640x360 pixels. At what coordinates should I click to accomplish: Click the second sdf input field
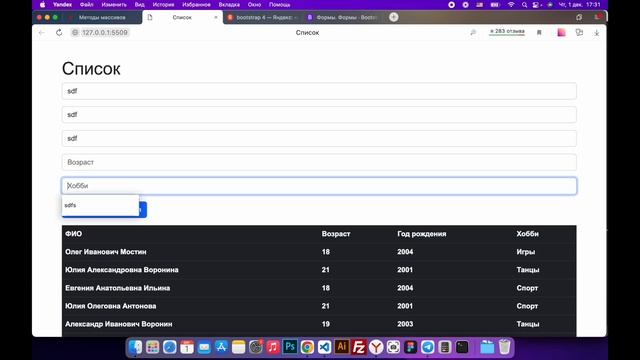pyautogui.click(x=319, y=115)
